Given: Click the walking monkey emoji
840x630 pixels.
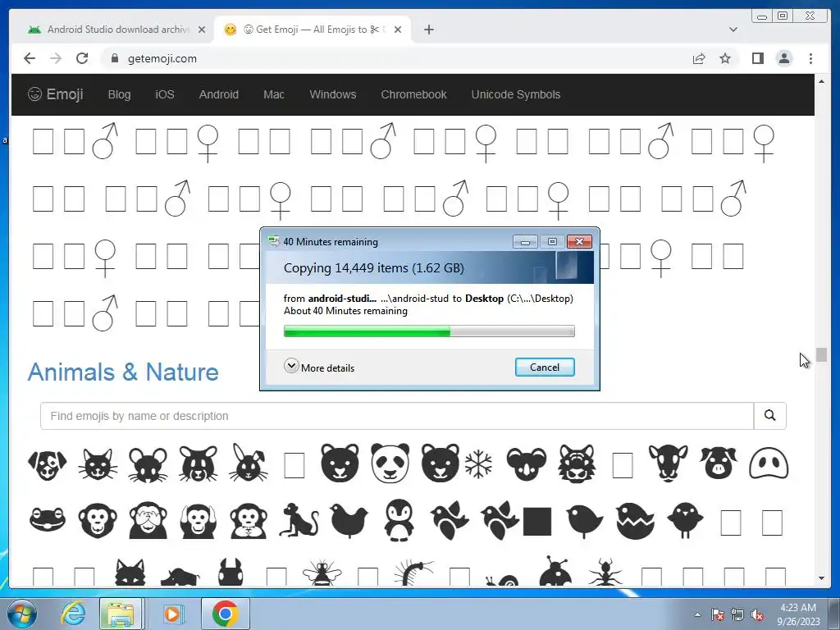Looking at the screenshot, I should [299, 519].
